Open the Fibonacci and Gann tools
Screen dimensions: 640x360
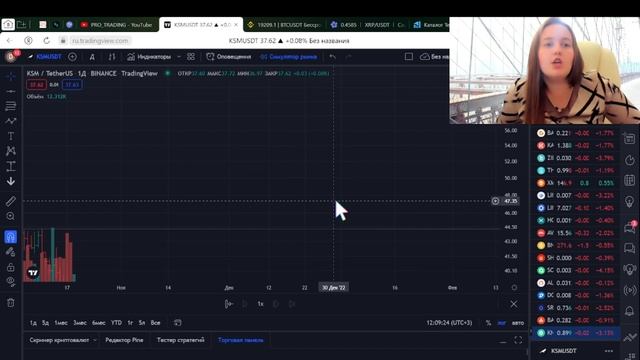pos(11,106)
